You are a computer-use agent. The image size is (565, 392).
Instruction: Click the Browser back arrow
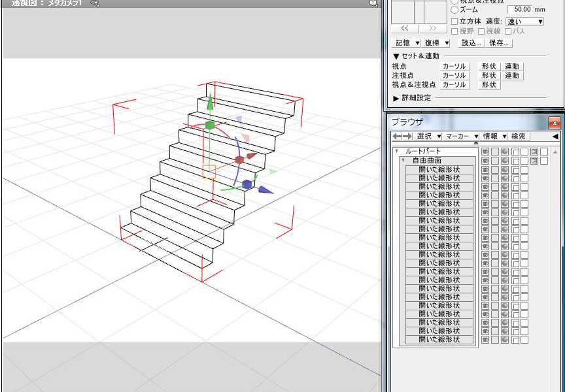[397, 136]
